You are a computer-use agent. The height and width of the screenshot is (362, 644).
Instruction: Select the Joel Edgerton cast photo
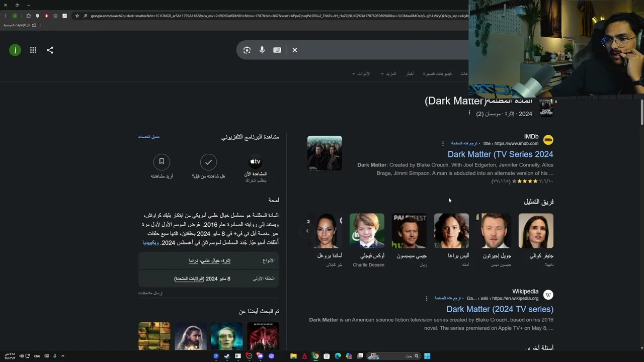[494, 231]
